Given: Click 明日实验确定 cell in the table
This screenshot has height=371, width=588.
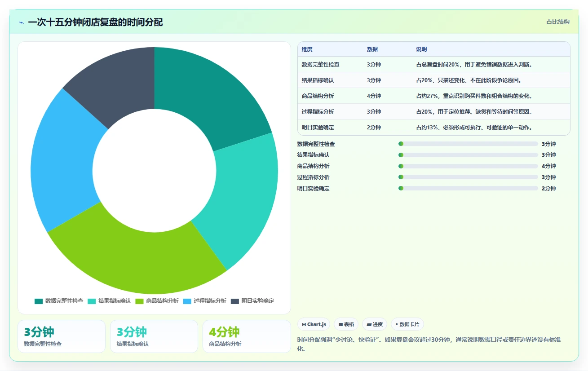Looking at the screenshot, I should 318,128.
